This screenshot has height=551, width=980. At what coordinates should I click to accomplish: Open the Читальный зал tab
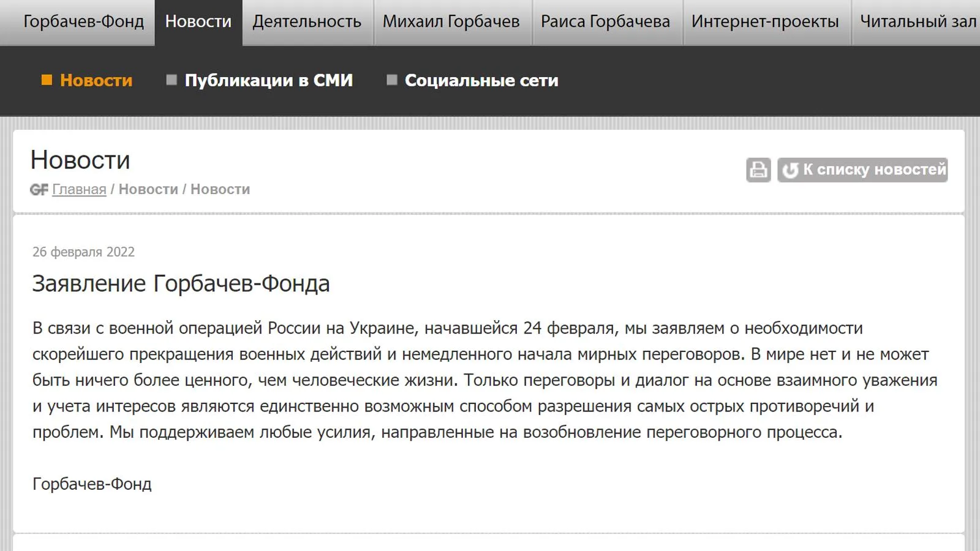(x=917, y=22)
